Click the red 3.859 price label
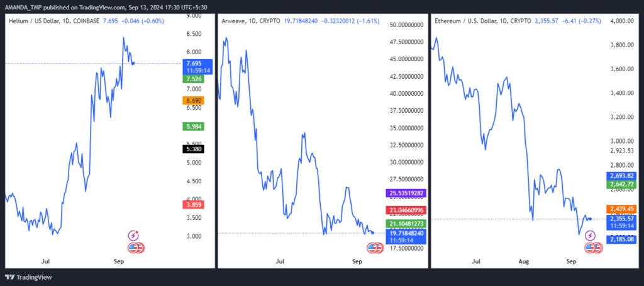This screenshot has width=644, height=286. 194,205
